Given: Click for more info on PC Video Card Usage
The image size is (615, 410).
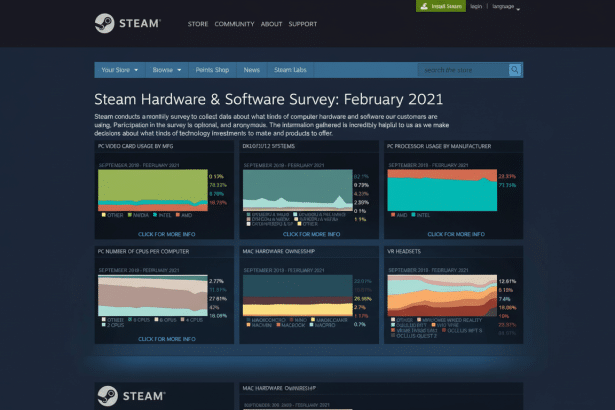Looking at the screenshot, I should [167, 234].
